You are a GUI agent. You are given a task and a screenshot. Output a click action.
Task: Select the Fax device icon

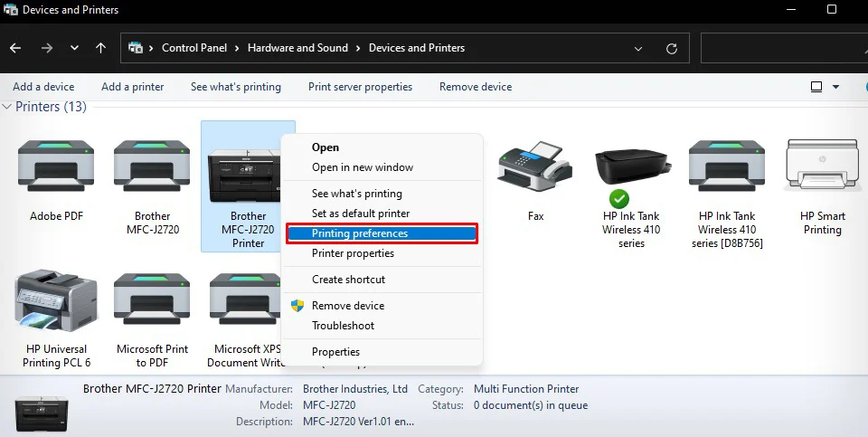click(x=535, y=172)
